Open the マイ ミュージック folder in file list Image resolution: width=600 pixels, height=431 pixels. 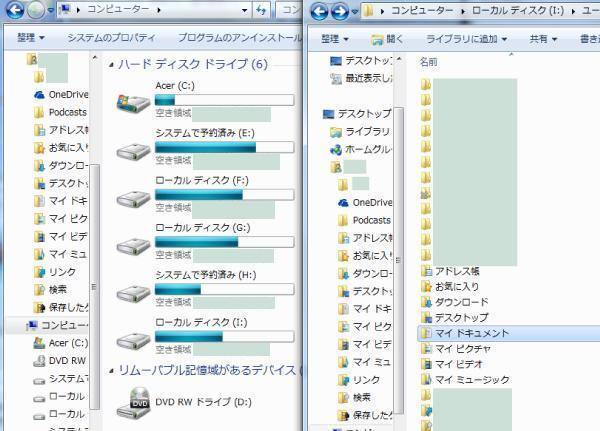(x=471, y=379)
